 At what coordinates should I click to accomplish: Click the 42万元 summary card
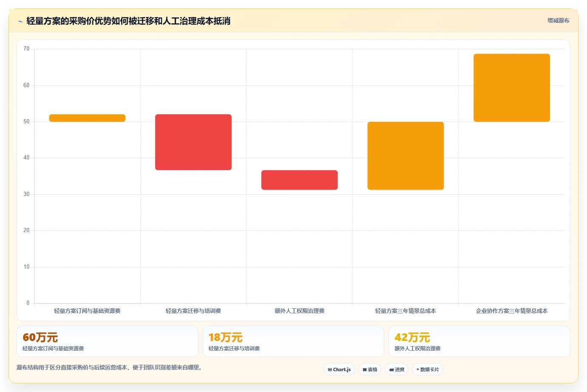tap(479, 341)
